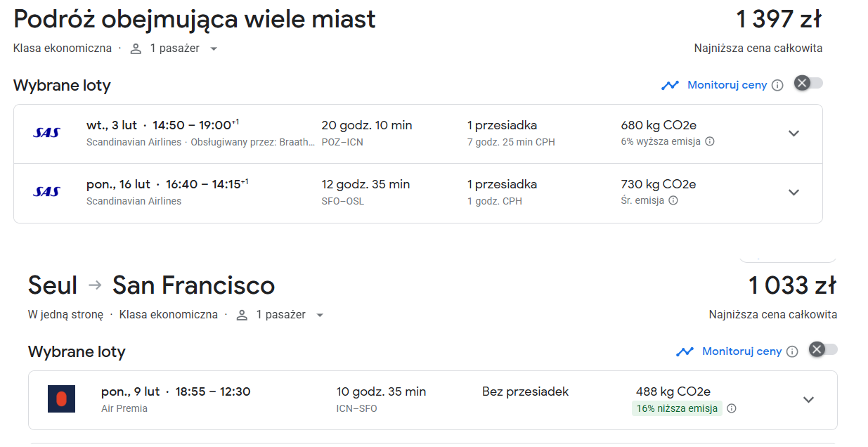Open info icon next to Śr. emisja
The width and height of the screenshot is (868, 447).
673,200
